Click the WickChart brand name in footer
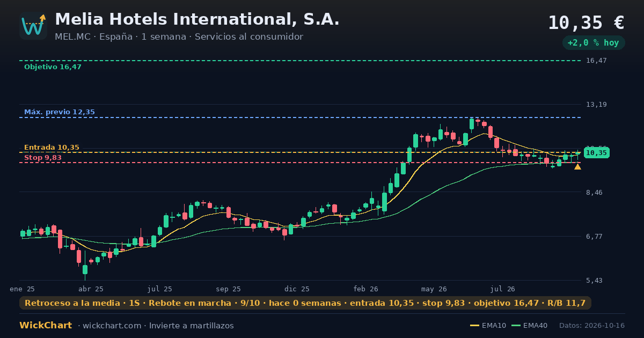The height and width of the screenshot is (338, 644). point(46,326)
